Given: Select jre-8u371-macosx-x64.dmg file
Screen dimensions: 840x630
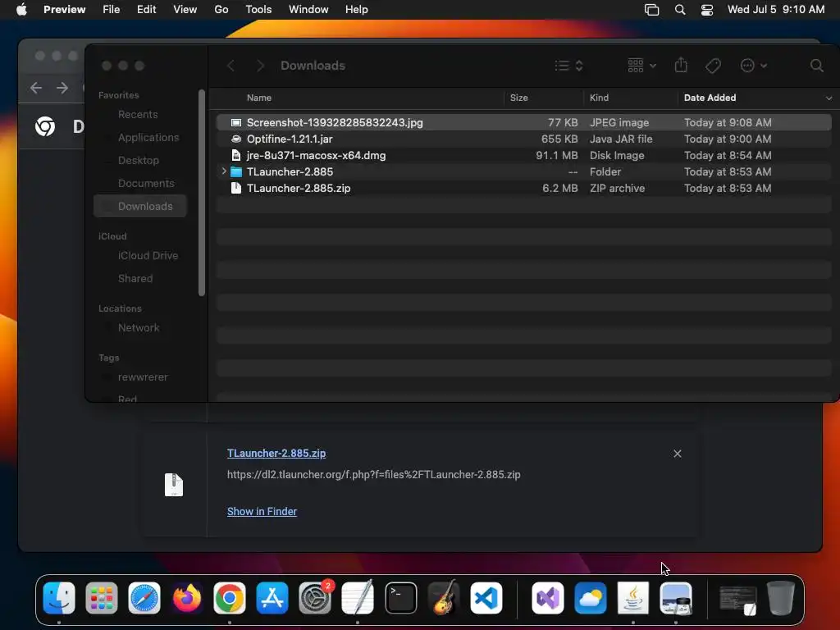Looking at the screenshot, I should tap(524, 155).
